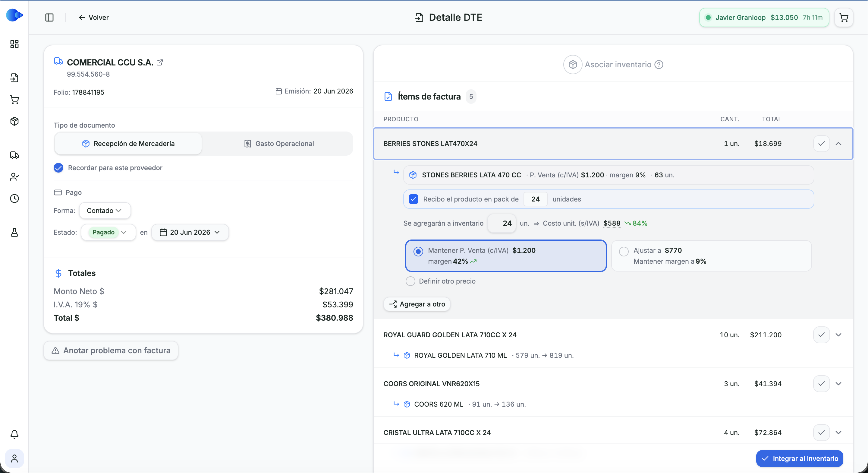The image size is (868, 473).
Task: Expand the CRISTAL ULTRA LATA 710CC row
Action: point(839,433)
